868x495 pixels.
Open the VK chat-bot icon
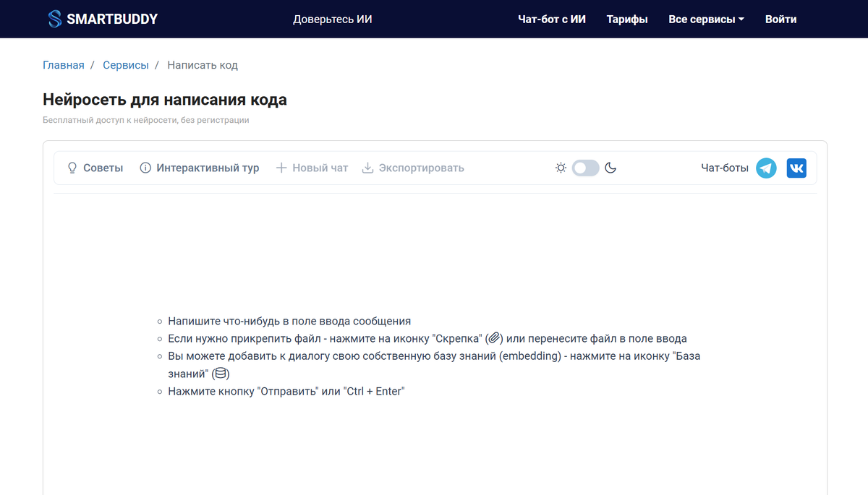point(796,168)
